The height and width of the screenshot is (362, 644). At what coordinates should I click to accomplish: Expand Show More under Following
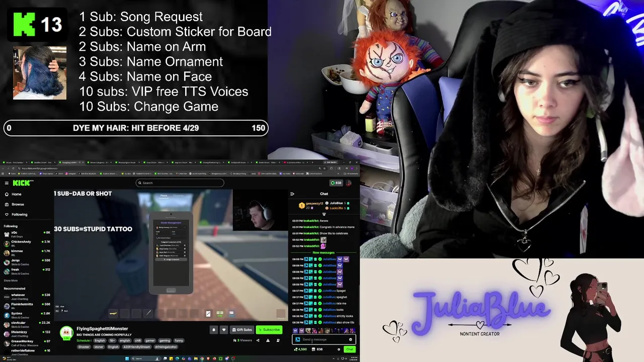click(x=11, y=281)
